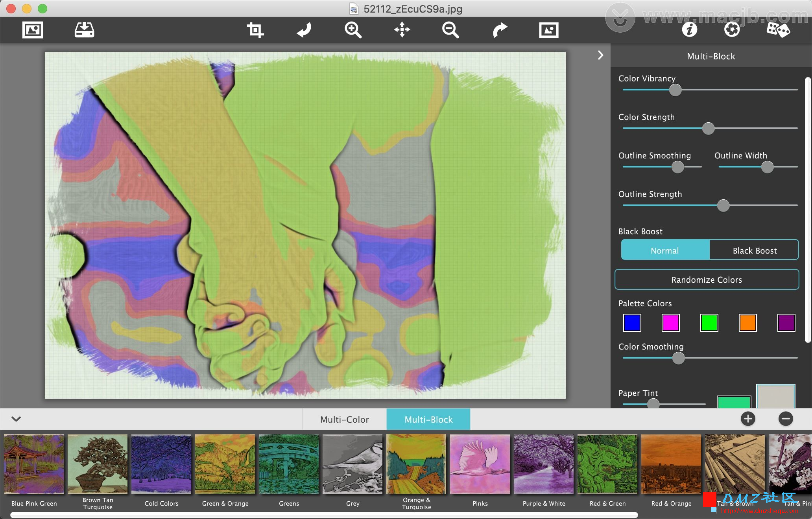
Task: Collapse the side panel chevron
Action: [600, 55]
